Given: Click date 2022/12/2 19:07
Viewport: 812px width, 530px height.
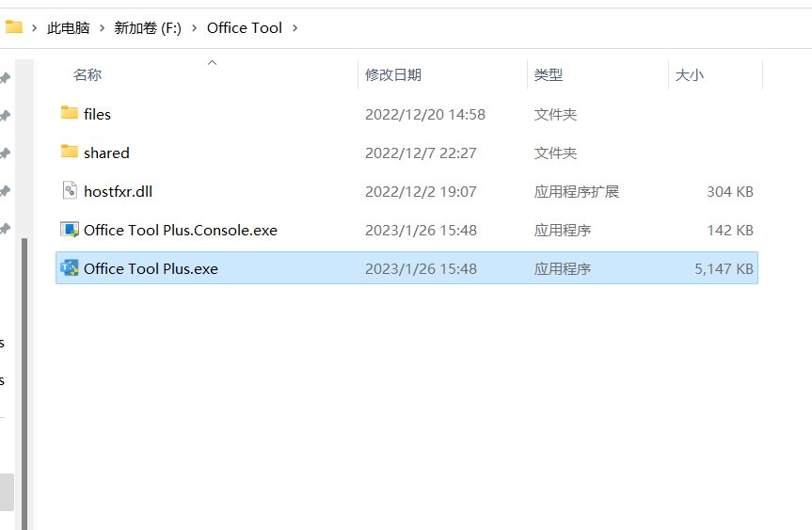Looking at the screenshot, I should pos(421,192).
